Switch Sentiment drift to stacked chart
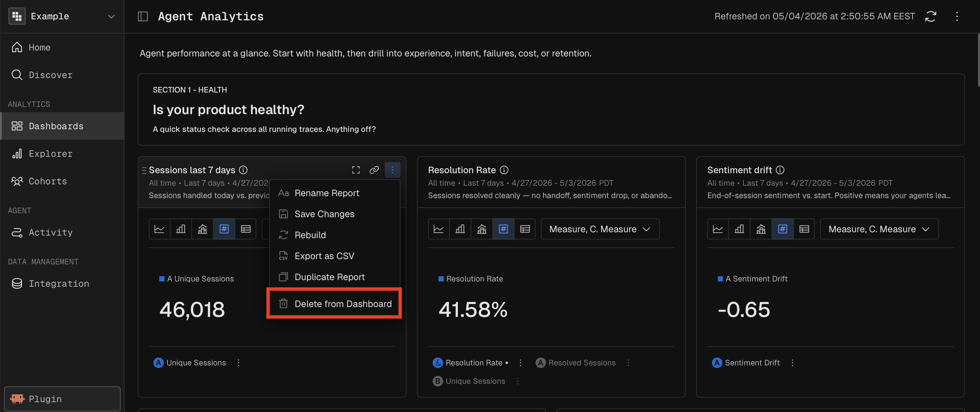The width and height of the screenshot is (980, 412). point(761,229)
